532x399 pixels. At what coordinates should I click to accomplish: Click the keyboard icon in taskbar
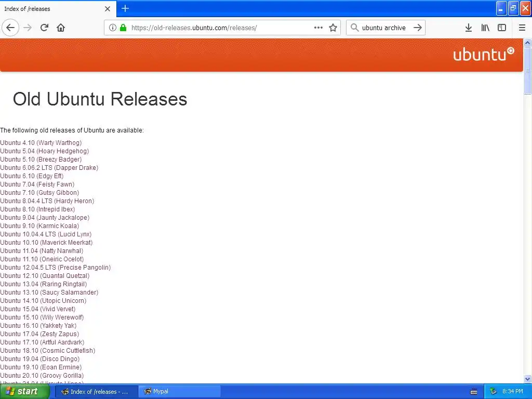(x=474, y=392)
